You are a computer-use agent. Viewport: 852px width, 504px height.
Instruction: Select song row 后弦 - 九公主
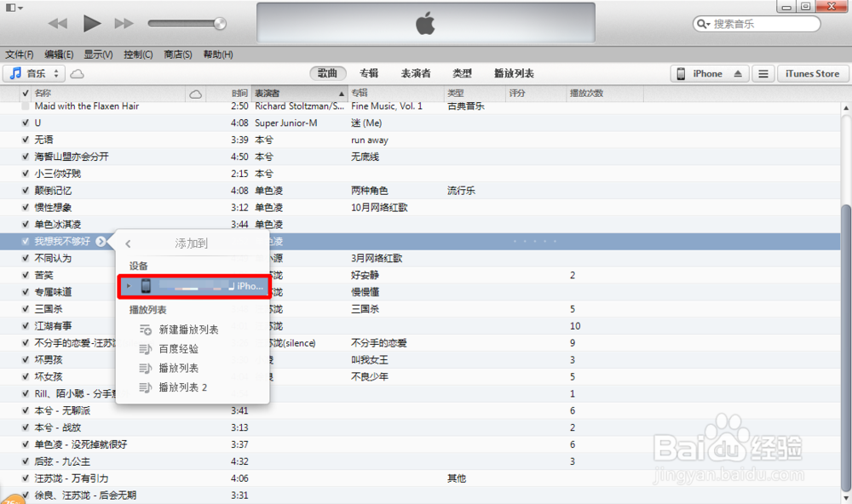click(x=420, y=461)
